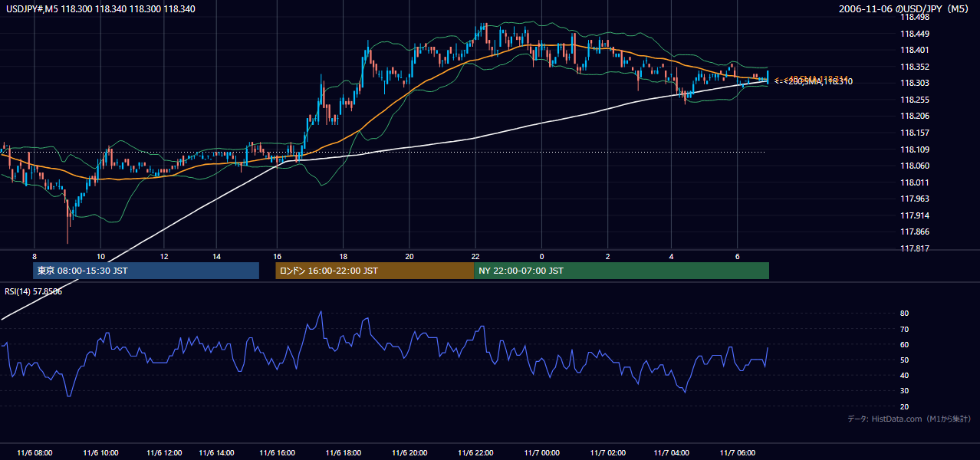
Task: Click hour tick 12 under price chart
Action: [163, 256]
